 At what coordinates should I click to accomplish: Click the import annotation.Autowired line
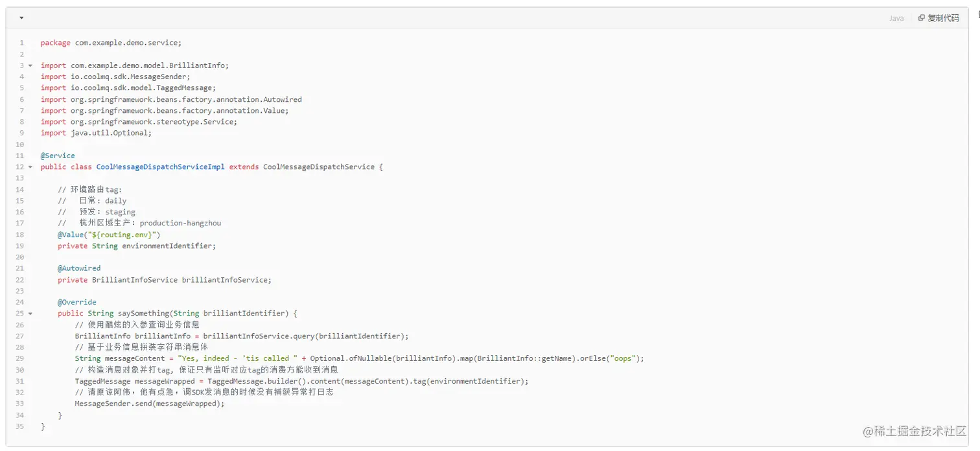pyautogui.click(x=171, y=99)
